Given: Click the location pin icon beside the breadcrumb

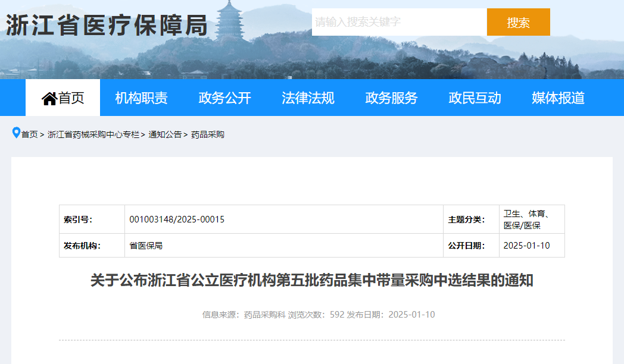Looking at the screenshot, I should (x=16, y=134).
